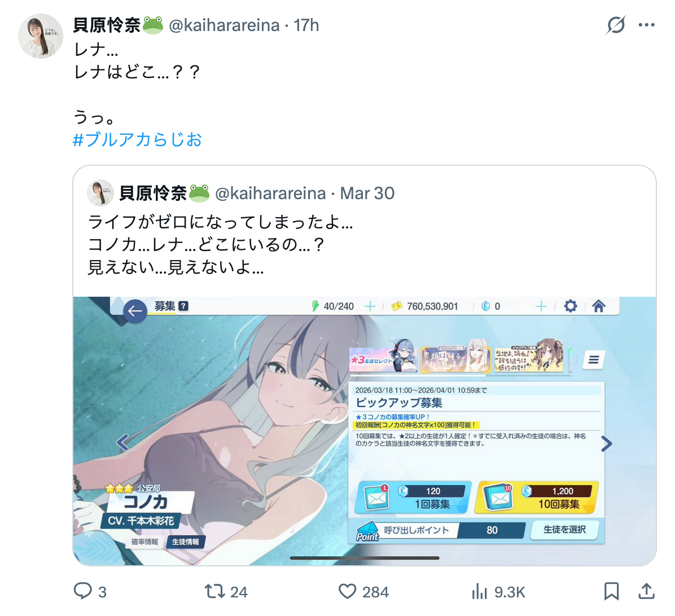Viewport: 675px width, 616px height.
Task: Go to the game home icon
Action: (x=599, y=306)
